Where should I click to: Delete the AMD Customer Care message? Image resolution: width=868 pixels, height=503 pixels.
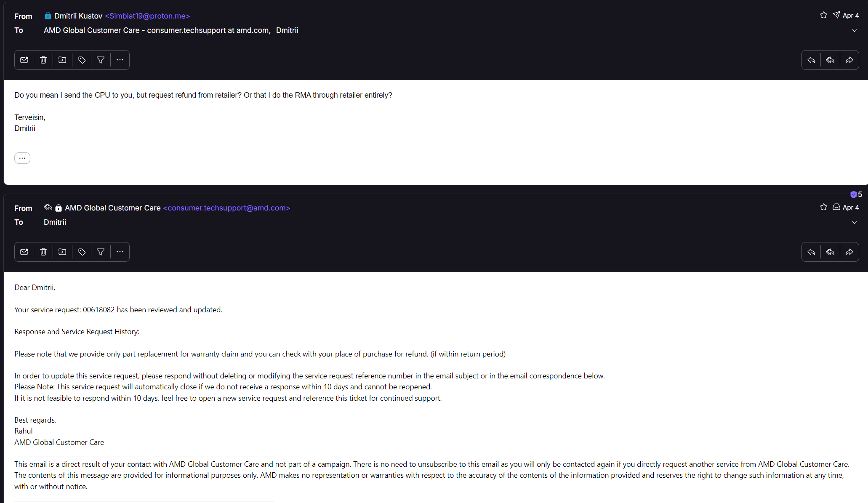[43, 252]
